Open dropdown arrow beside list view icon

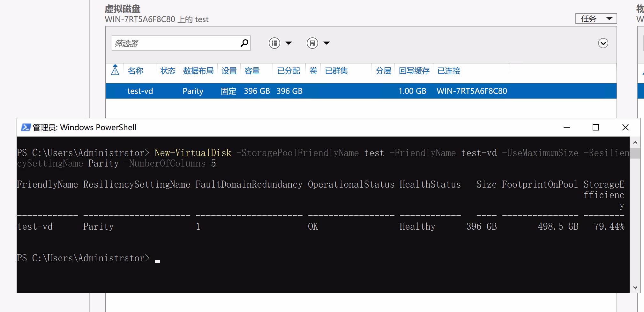288,43
